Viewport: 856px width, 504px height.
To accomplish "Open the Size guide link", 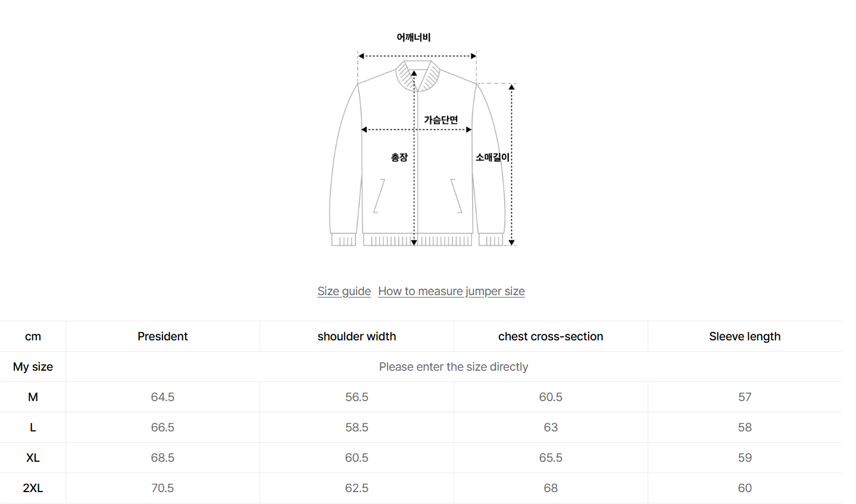I will click(x=344, y=291).
